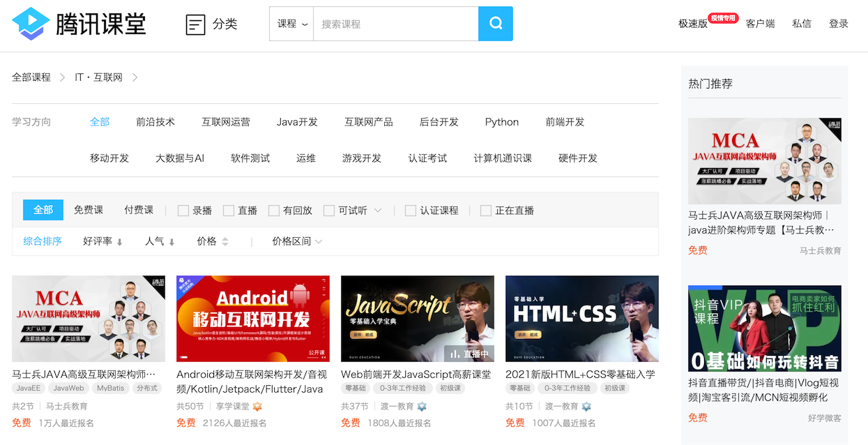
Task: Expand the 价格区间 dropdown
Action: (x=297, y=241)
